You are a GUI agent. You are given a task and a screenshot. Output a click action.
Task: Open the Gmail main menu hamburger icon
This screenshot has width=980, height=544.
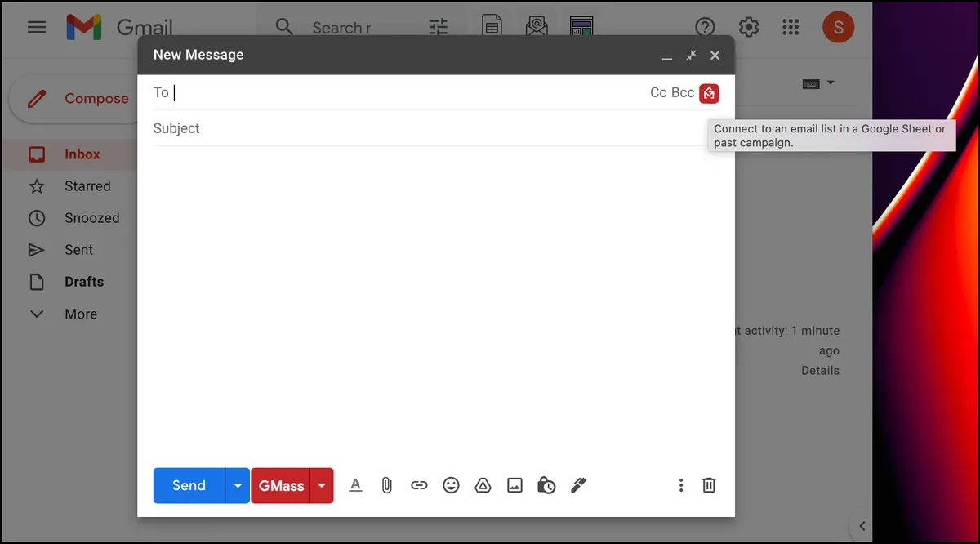(37, 27)
